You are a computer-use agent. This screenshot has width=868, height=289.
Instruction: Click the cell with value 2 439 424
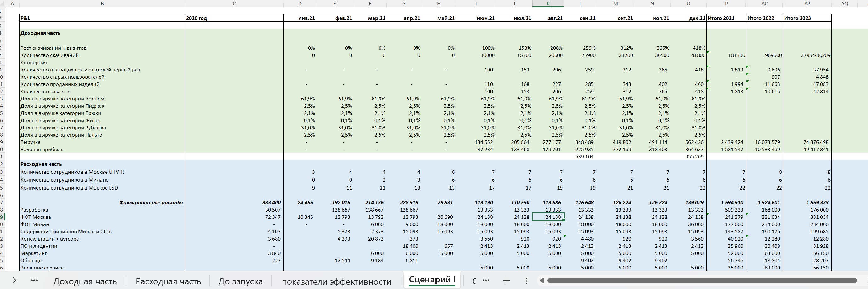tap(726, 142)
